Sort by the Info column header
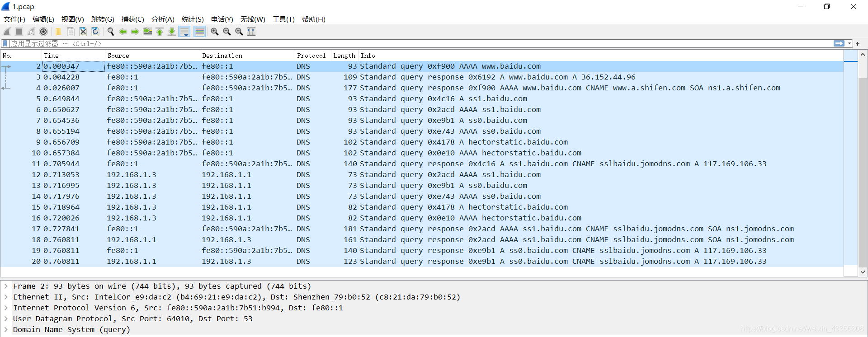This screenshot has height=337, width=868. [x=601, y=56]
